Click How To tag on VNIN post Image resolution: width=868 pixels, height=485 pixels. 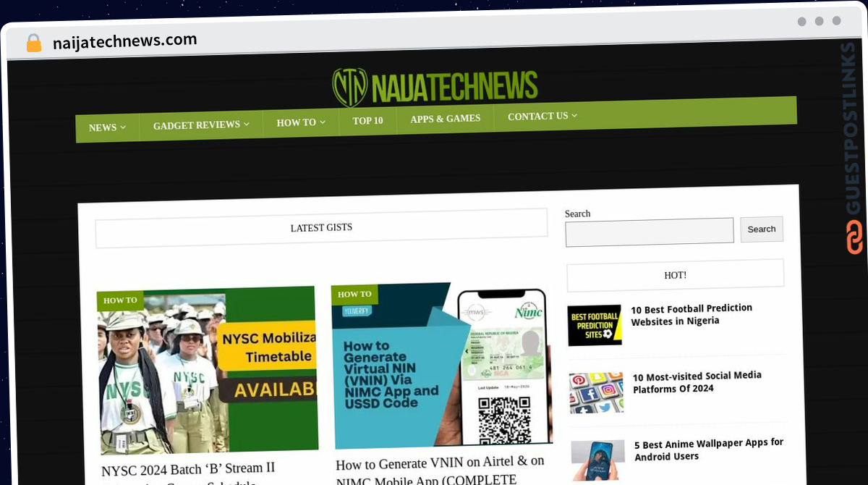coord(354,294)
